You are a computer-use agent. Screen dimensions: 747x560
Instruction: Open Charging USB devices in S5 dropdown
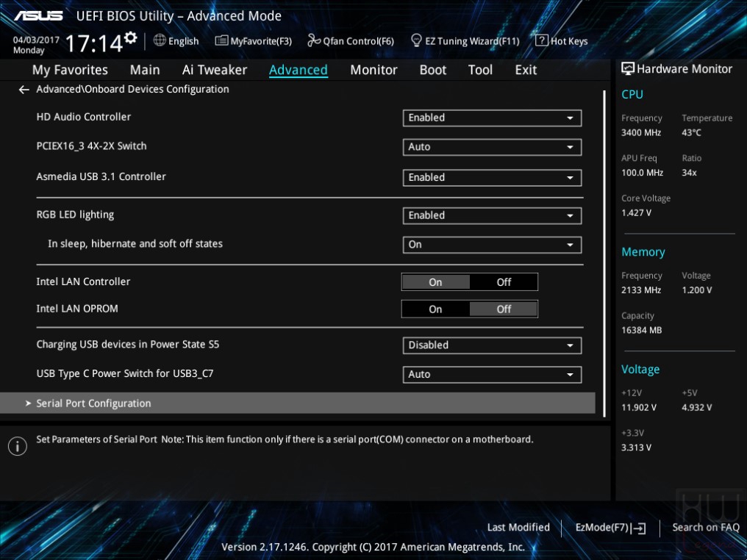coord(492,345)
